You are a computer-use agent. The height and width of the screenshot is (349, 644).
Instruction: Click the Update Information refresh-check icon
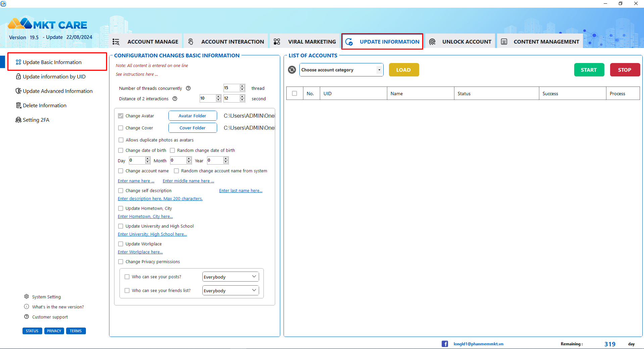(349, 42)
